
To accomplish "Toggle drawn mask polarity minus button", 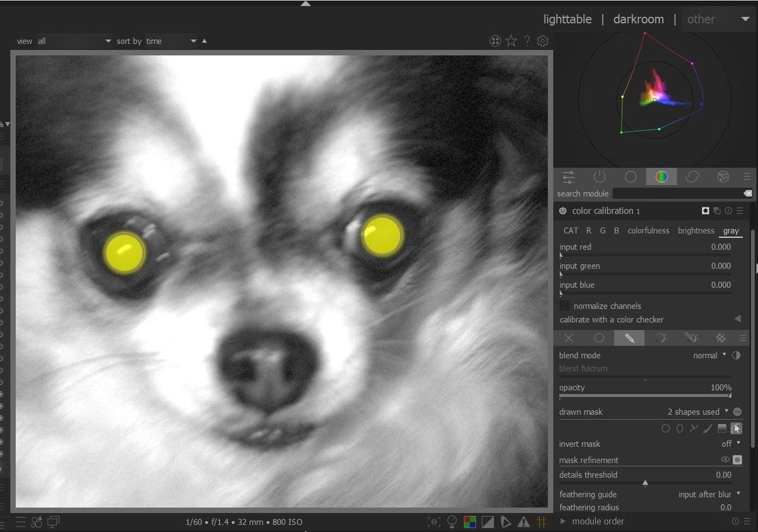I will (x=737, y=412).
